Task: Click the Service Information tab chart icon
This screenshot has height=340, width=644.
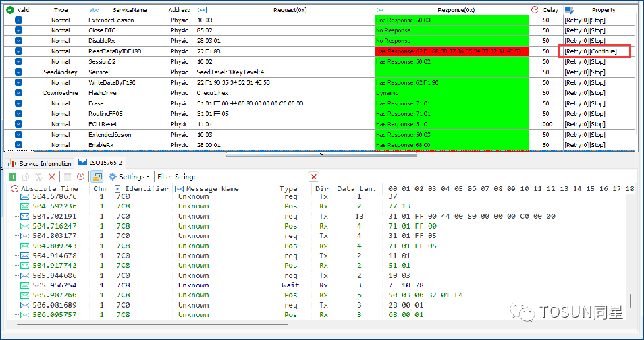Action: point(12,163)
